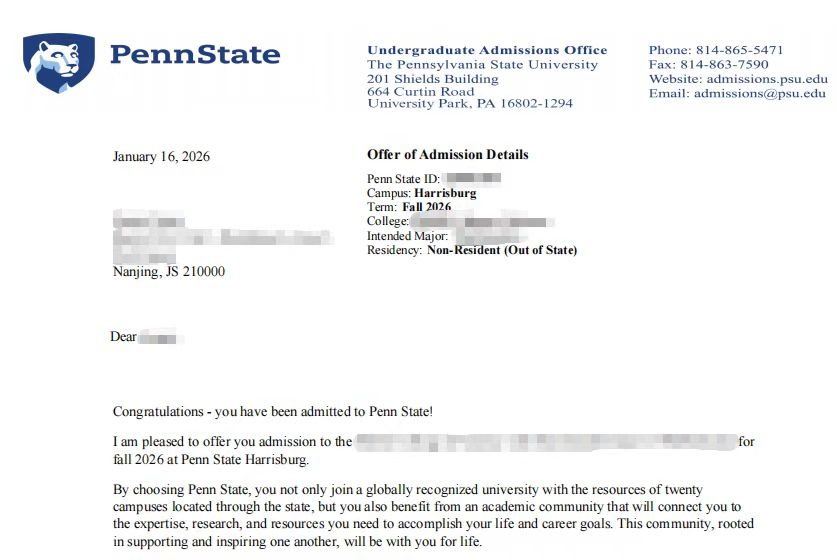Click The Pennsylvania State University line

click(x=482, y=64)
